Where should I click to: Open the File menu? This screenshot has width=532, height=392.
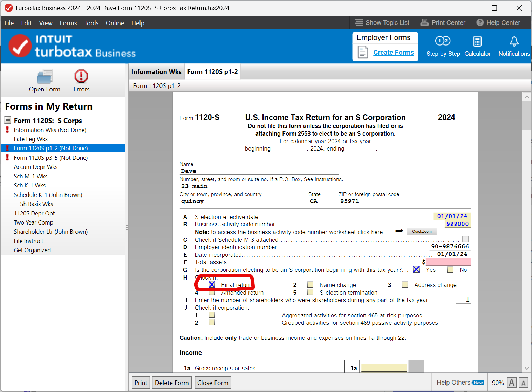pyautogui.click(x=9, y=23)
